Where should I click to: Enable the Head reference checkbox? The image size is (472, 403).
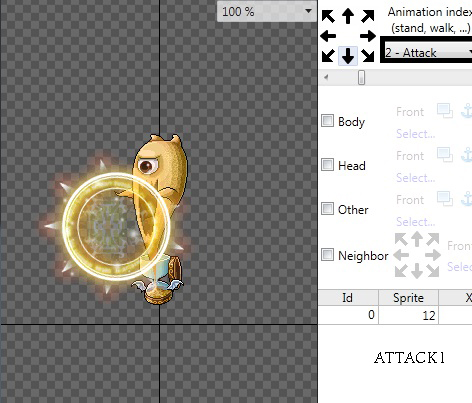click(x=327, y=164)
